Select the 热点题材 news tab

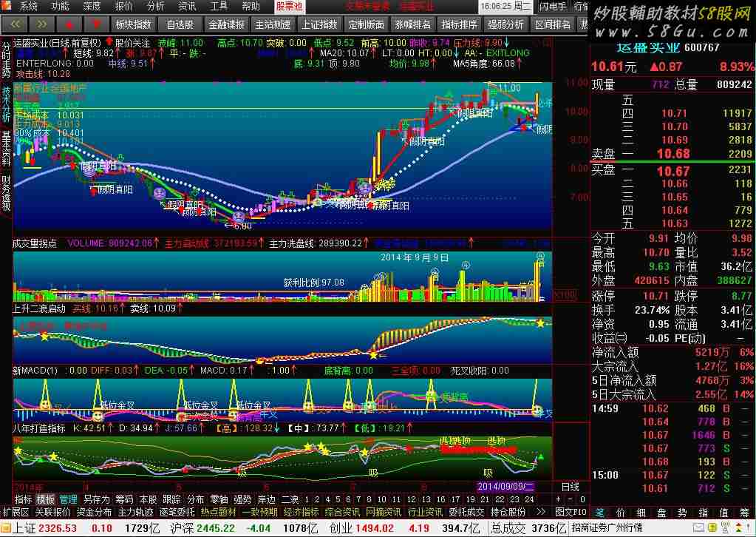(218, 512)
